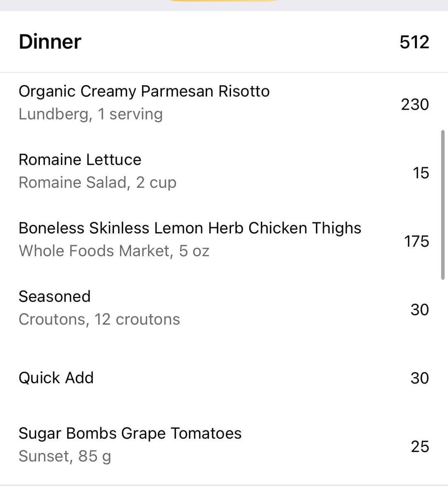This screenshot has height=490, width=448.
Task: Click the vertical scrollbar on the right
Action: (443, 206)
